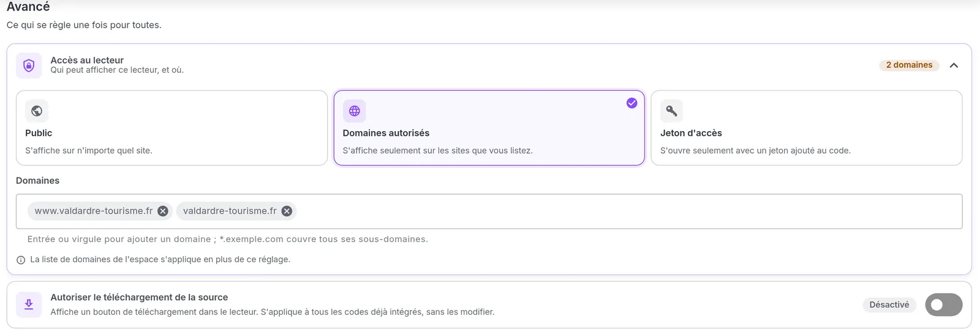Click the shield icon beside Accès au lecteur
This screenshot has width=980, height=335.
click(x=29, y=66)
